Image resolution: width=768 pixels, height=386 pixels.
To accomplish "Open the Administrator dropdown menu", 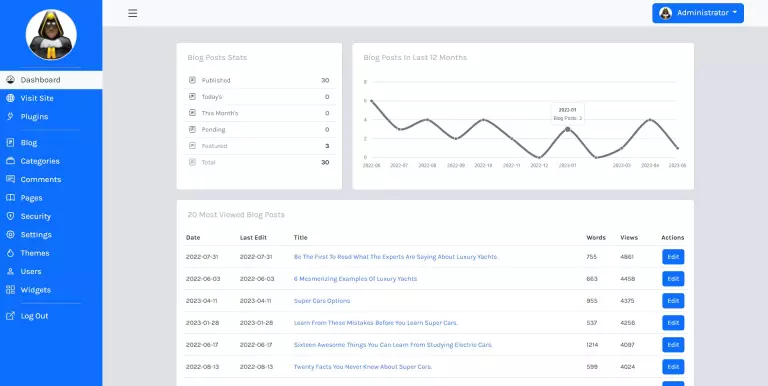I will point(698,13).
